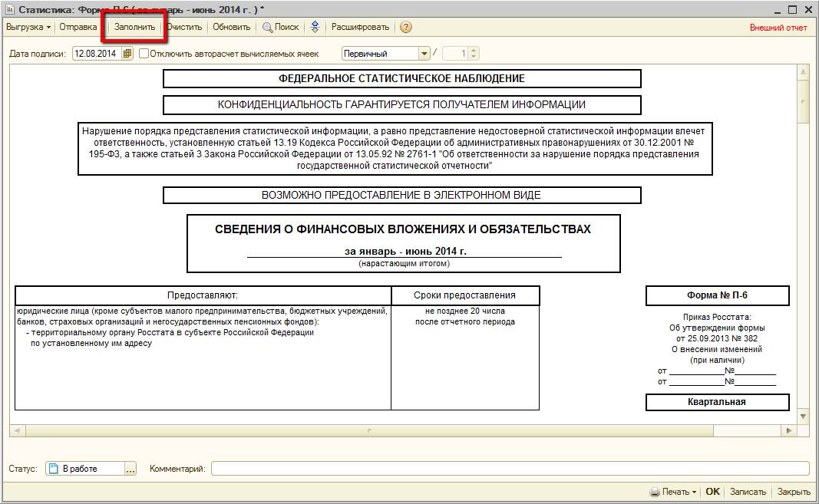819x504 pixels.
Task: Expand the Первичный dropdown arrow
Action: [424, 53]
